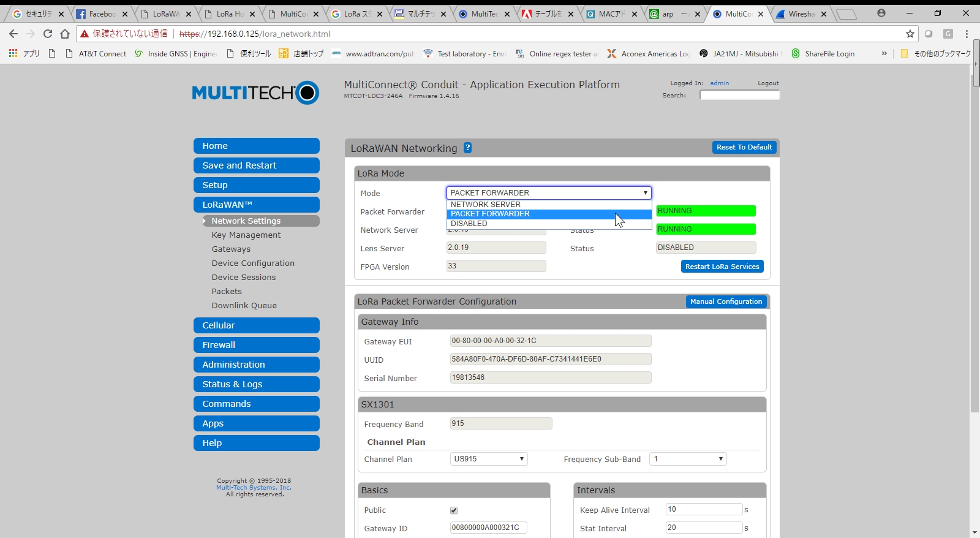Open Status & Logs menu
The width and height of the screenshot is (980, 538).
pos(257,384)
